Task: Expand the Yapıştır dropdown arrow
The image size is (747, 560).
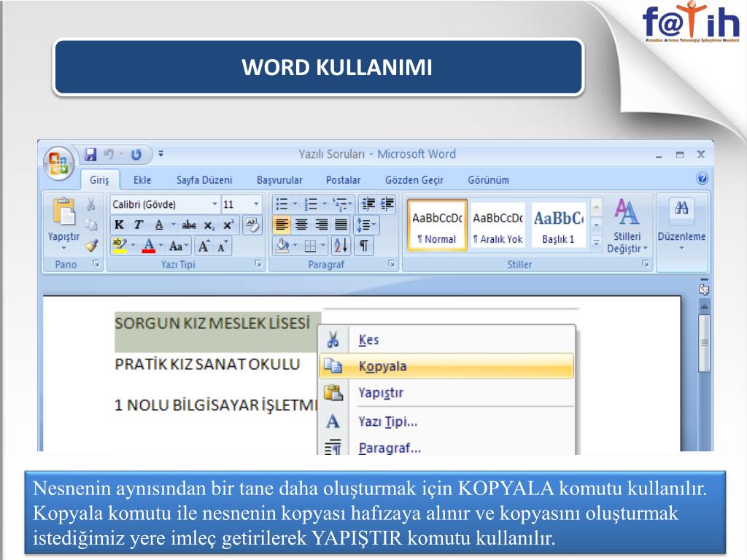Action: click(x=64, y=248)
